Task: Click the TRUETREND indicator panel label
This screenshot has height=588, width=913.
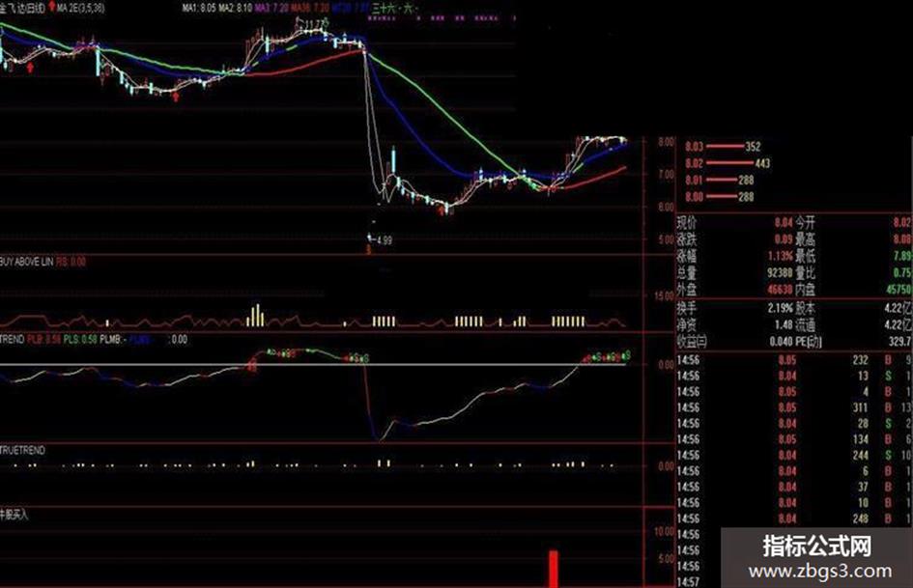Action: [23, 450]
